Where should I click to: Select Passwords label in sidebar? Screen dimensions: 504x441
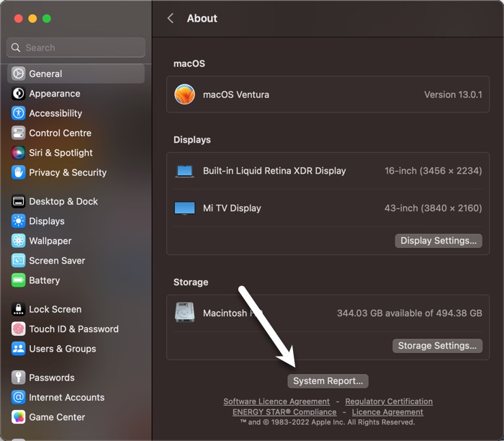[52, 378]
